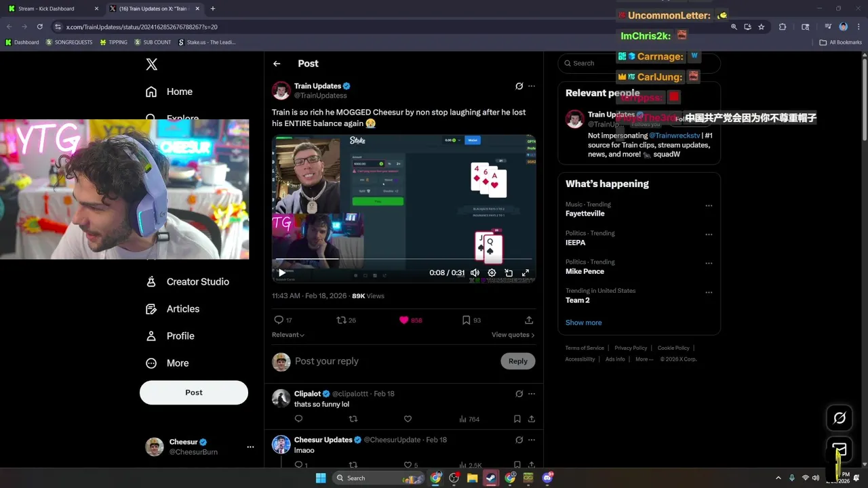This screenshot has height=488, width=868.
Task: Open Articles in sidebar
Action: (x=173, y=309)
